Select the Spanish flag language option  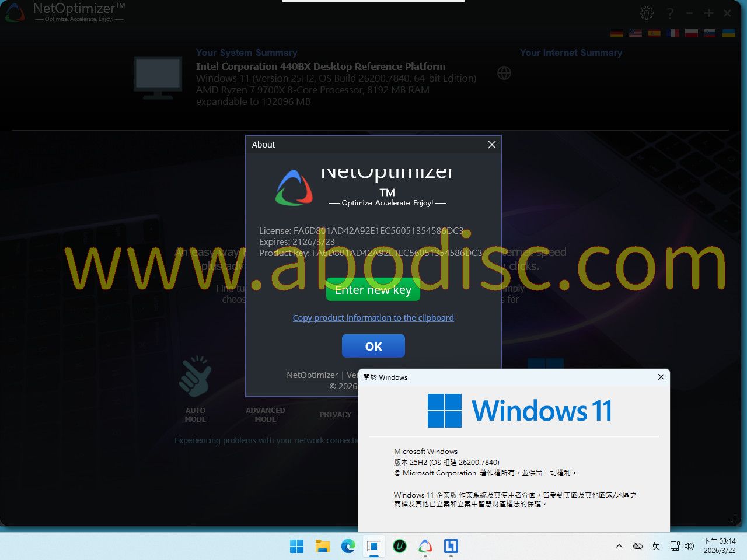point(654,33)
